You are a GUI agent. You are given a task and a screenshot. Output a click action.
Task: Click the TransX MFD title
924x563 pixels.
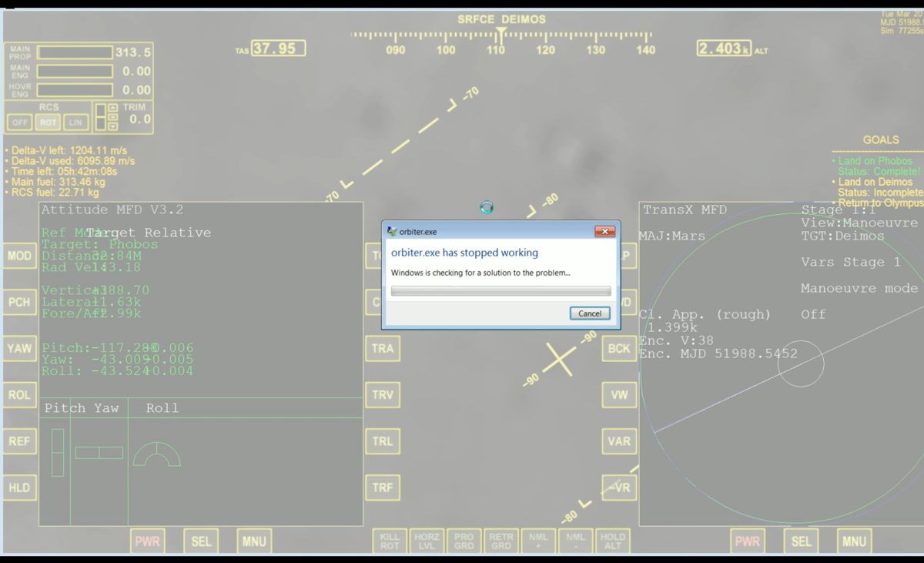[x=685, y=209]
